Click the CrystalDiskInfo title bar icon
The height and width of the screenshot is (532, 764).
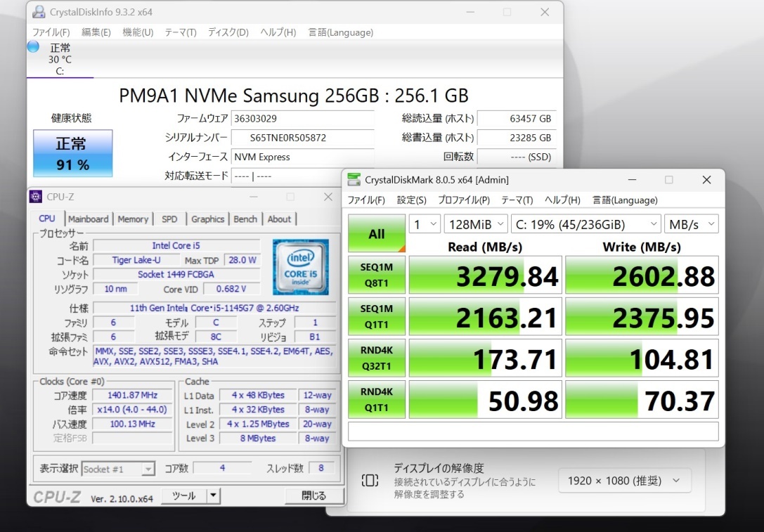point(39,12)
